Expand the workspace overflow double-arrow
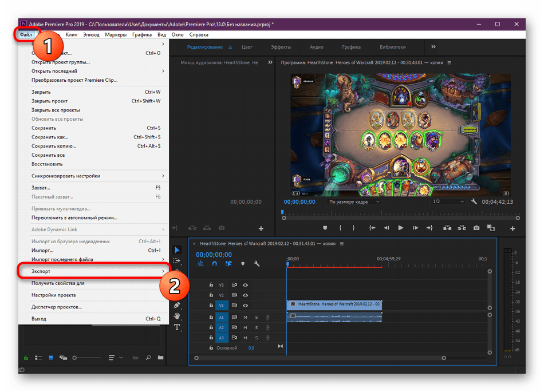 433,47
